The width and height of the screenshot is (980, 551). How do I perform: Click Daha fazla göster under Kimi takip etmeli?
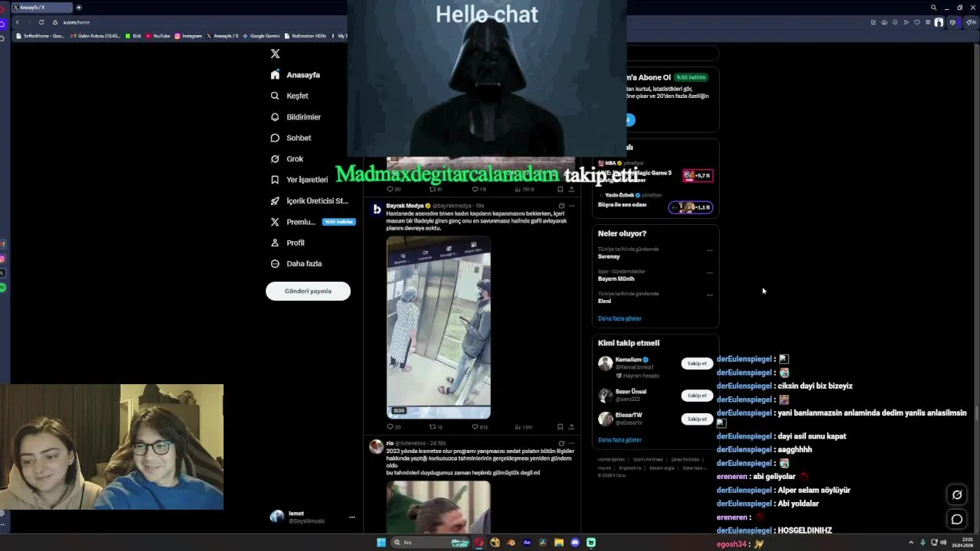pos(619,440)
